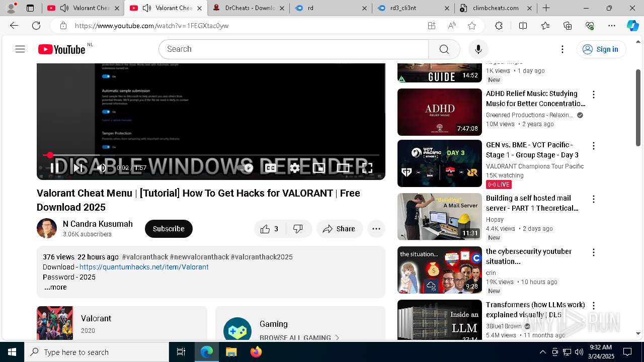This screenshot has width=644, height=362.
Task: Search with your voice microphone icon
Action: coord(478,49)
